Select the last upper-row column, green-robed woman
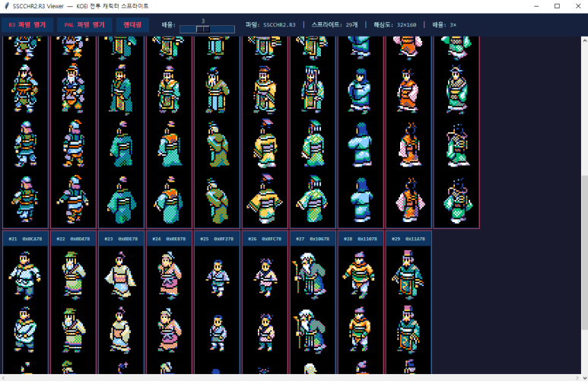Viewport: 588px width, 381px height. (456, 132)
